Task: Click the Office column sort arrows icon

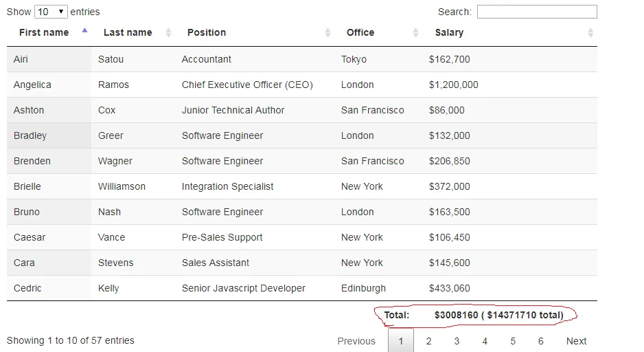Action: [415, 32]
